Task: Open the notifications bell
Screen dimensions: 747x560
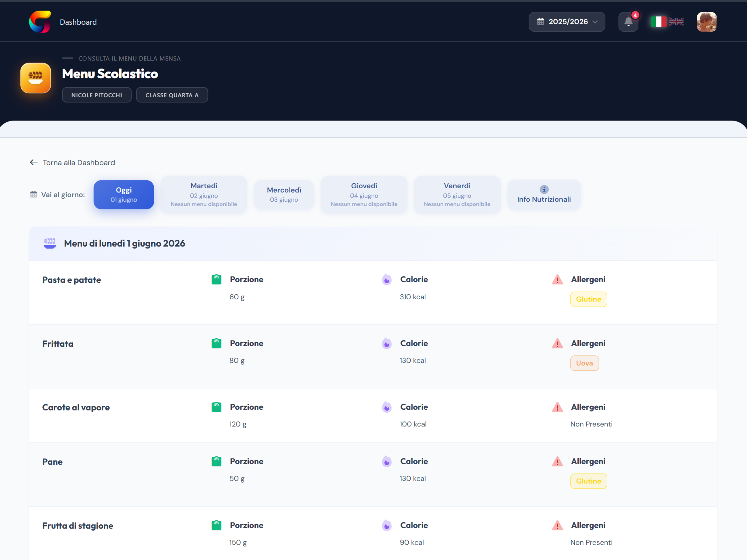Action: 628,22
